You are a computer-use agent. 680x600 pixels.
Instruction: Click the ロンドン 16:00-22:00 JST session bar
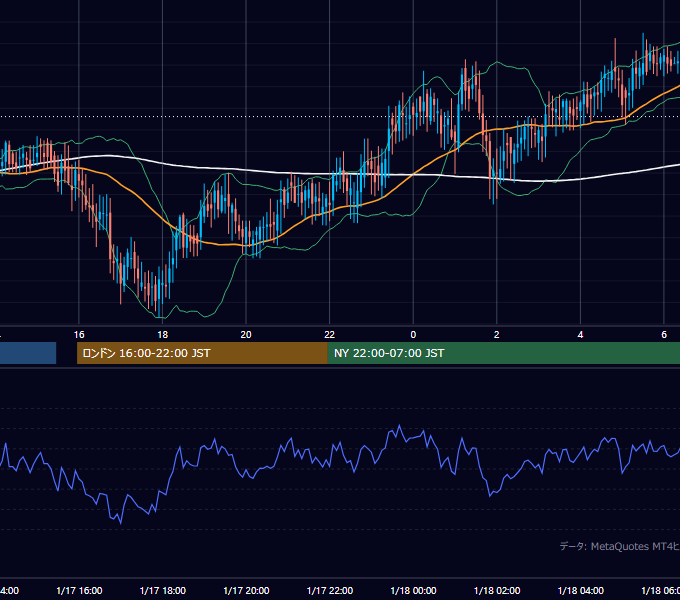coord(202,353)
